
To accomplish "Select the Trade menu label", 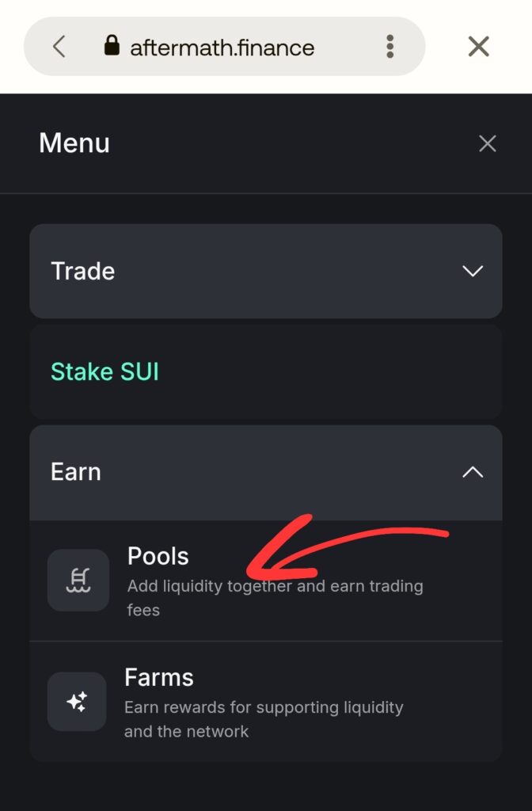I will 82,271.
